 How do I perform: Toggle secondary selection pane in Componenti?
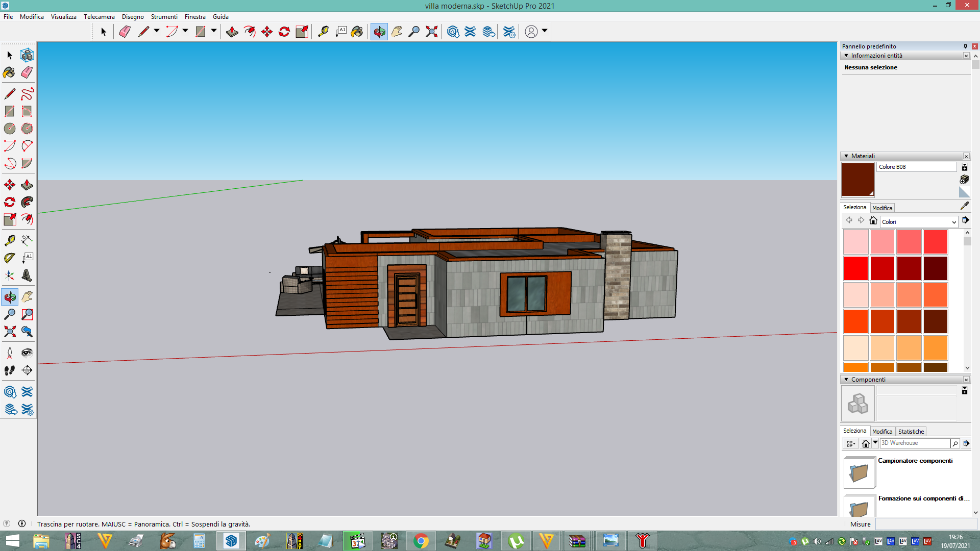(964, 391)
